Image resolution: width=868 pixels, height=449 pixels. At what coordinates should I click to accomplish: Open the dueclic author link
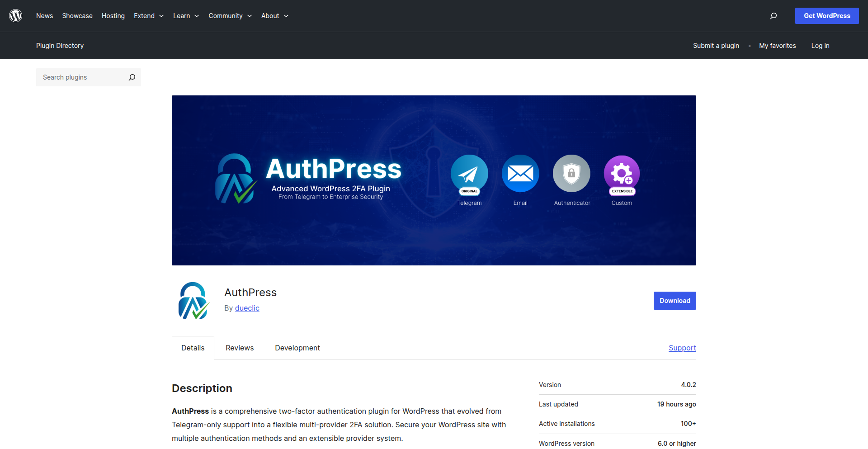click(247, 308)
